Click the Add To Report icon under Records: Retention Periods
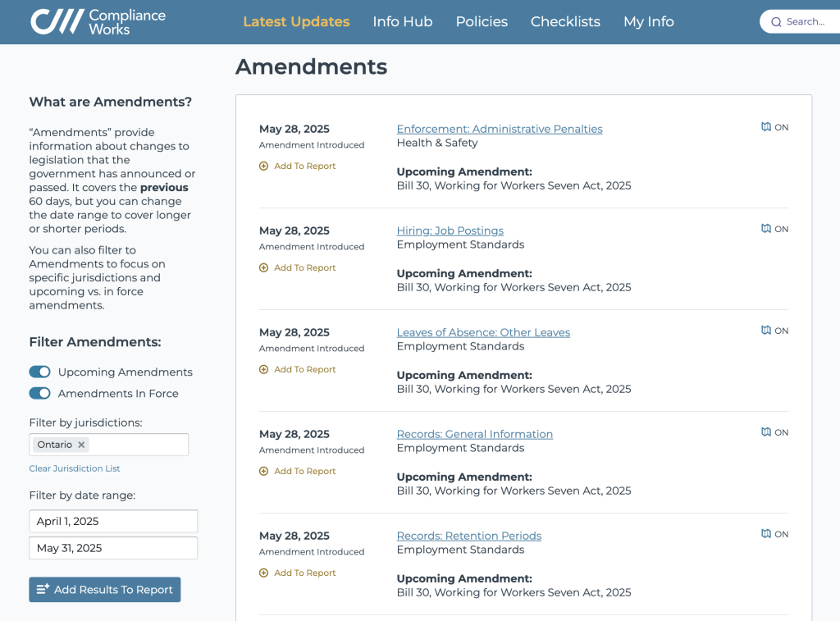The image size is (840, 621). point(263,573)
